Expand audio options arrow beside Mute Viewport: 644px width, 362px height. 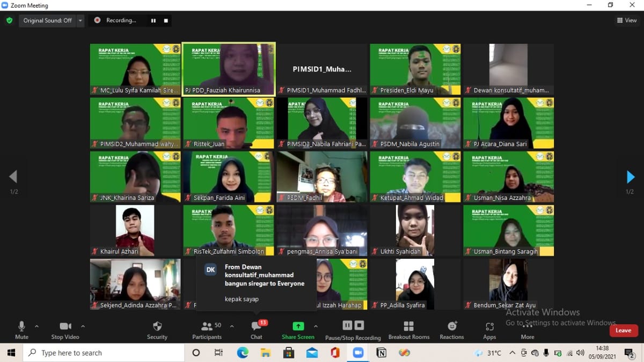pyautogui.click(x=36, y=326)
